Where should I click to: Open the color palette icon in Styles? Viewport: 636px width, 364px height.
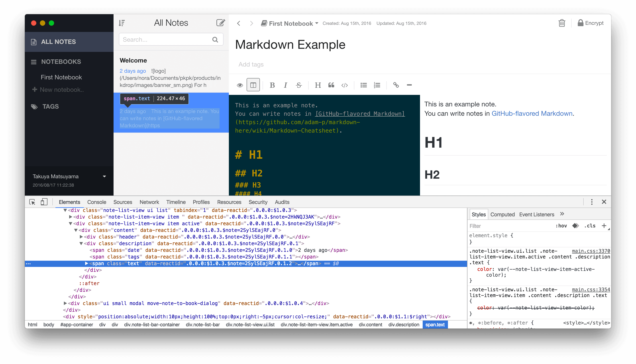[575, 226]
